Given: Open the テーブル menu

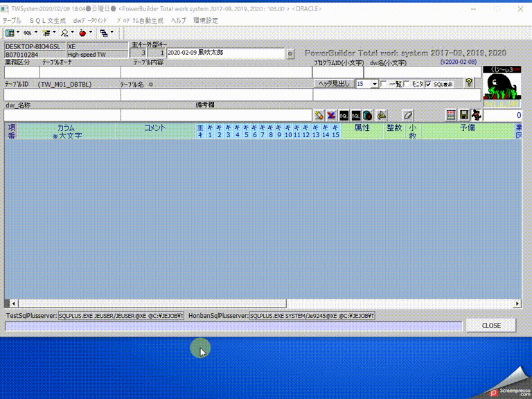Looking at the screenshot, I should click(x=12, y=21).
